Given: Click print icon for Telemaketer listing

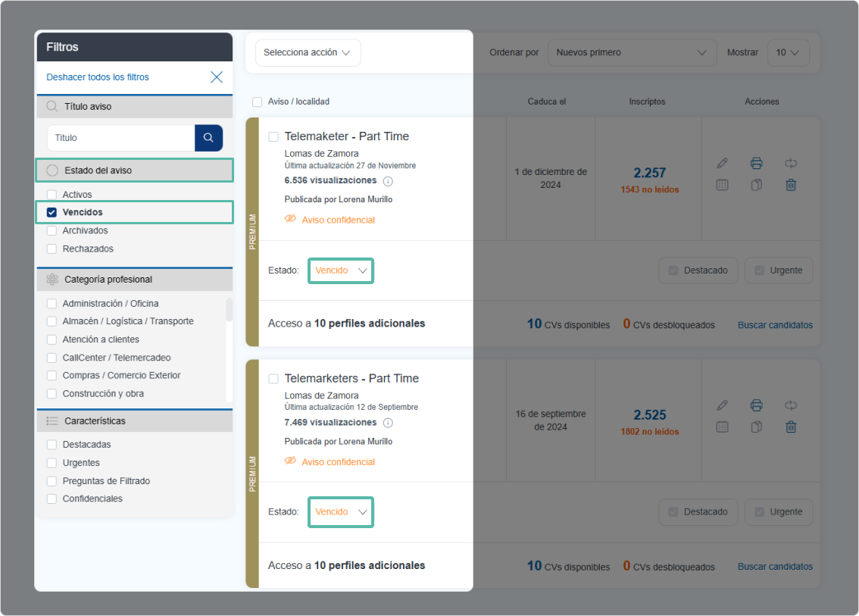Looking at the screenshot, I should pos(756,163).
